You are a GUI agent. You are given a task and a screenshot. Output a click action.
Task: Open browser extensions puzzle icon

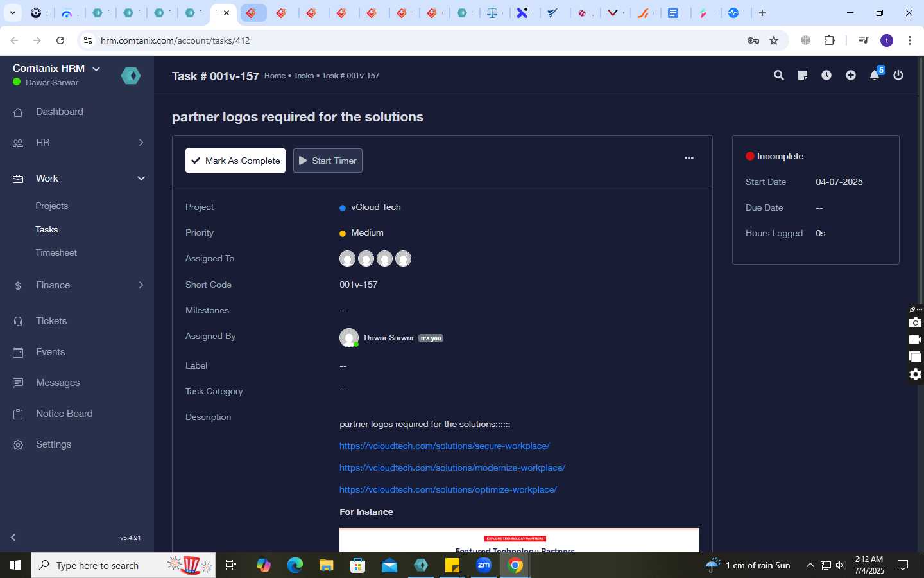[x=829, y=40]
